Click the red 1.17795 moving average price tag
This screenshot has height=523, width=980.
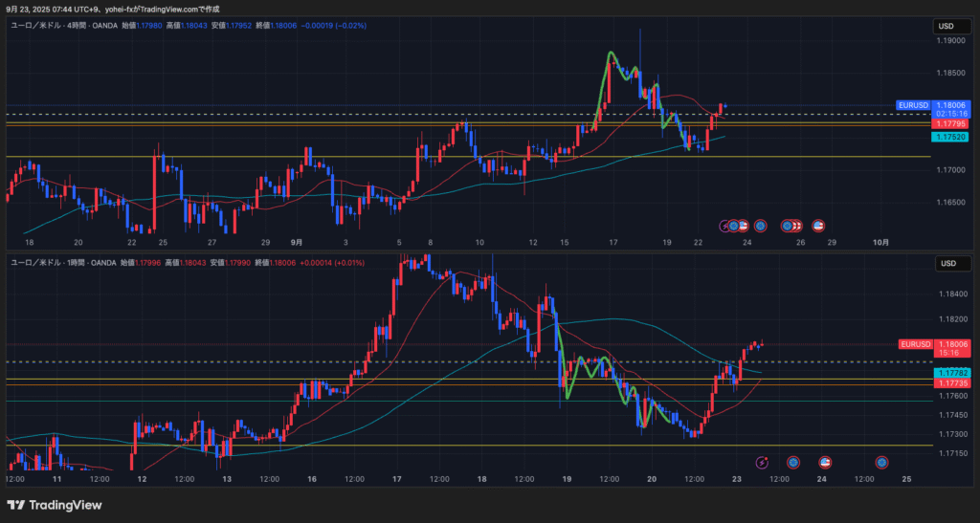(951, 123)
